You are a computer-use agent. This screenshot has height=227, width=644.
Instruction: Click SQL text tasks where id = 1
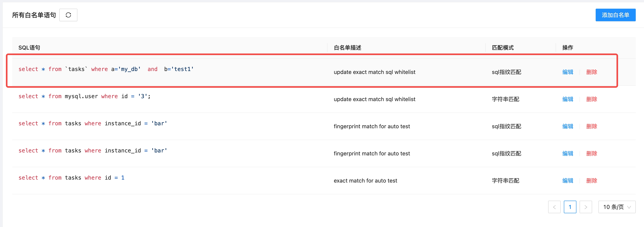click(x=72, y=178)
